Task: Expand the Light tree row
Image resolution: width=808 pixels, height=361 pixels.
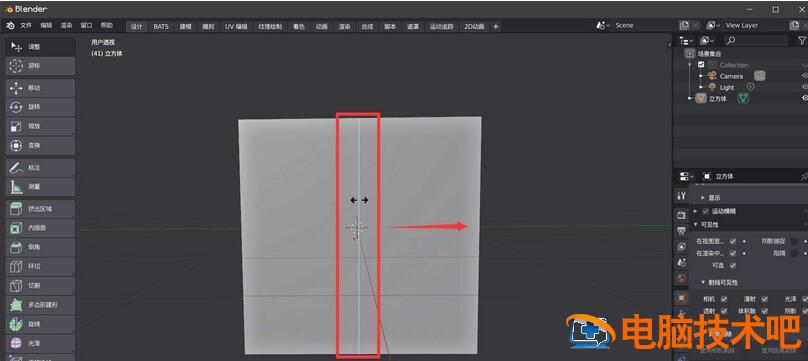Action: coord(701,88)
